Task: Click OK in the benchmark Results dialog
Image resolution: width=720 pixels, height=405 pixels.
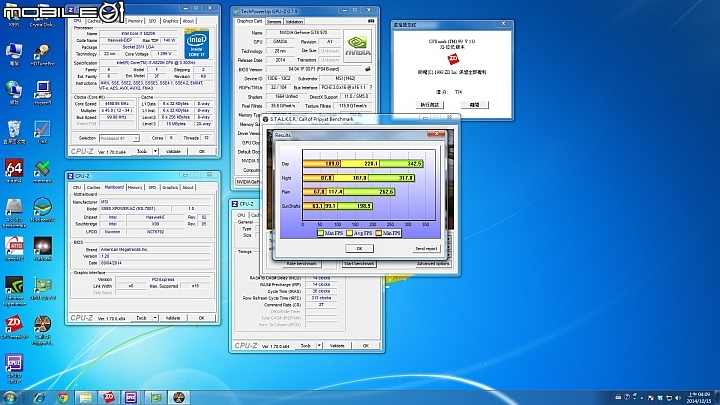Action: [359, 248]
